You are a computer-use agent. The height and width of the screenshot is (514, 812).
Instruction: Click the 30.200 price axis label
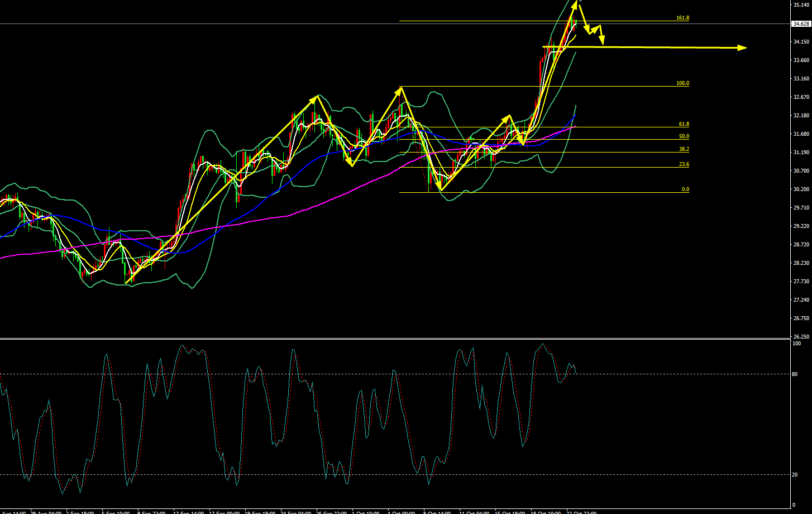click(800, 189)
